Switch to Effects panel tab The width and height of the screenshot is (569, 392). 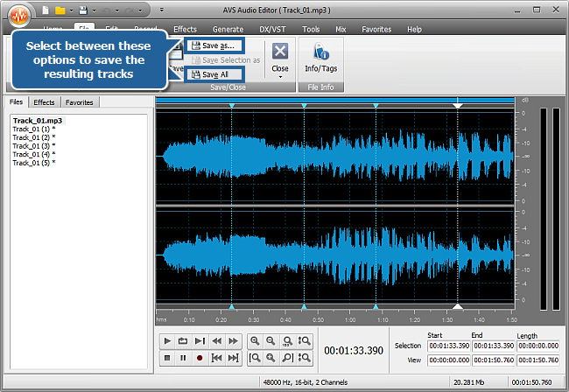pyautogui.click(x=45, y=102)
